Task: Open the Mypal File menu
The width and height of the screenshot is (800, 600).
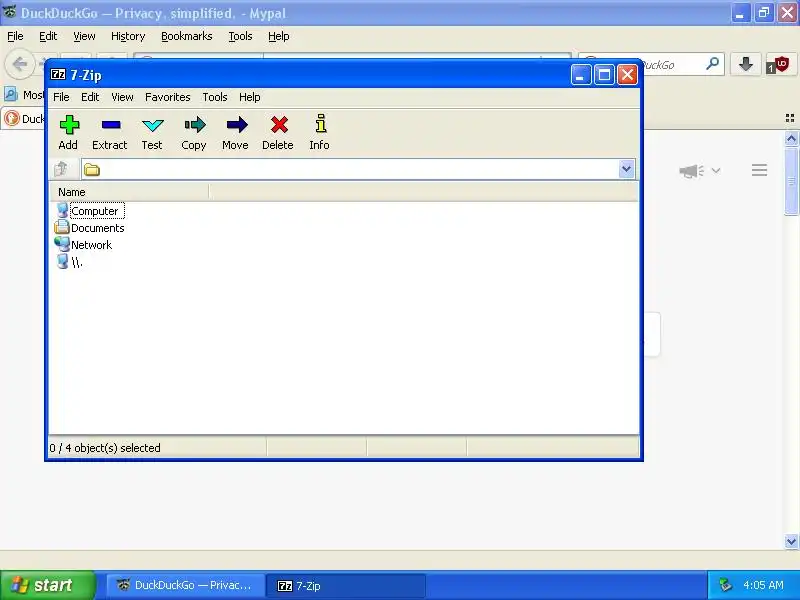Action: click(x=15, y=36)
